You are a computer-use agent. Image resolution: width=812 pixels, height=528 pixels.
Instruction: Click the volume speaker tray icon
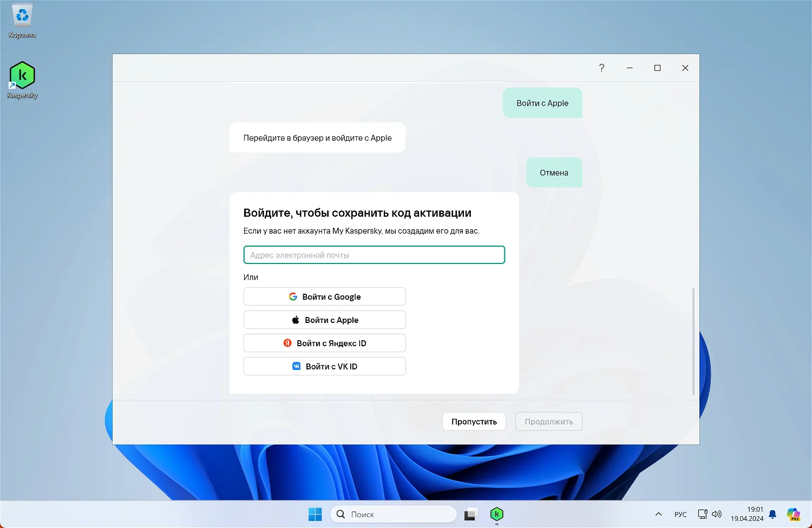tap(717, 514)
